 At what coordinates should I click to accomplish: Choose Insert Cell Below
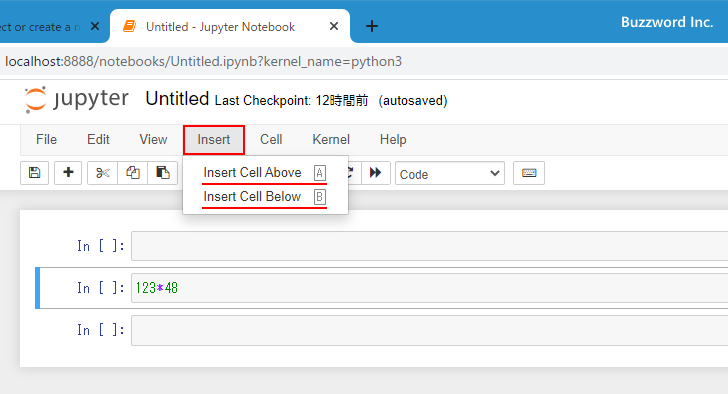265,197
